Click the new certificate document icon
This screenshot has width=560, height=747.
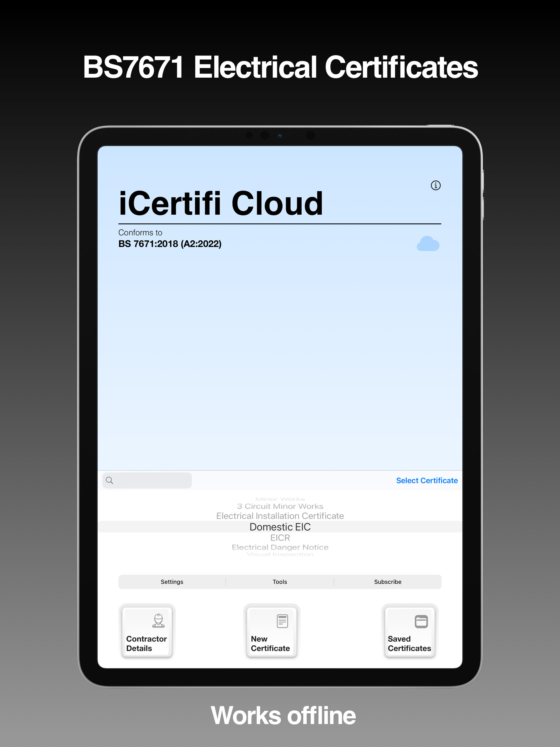coord(282,621)
